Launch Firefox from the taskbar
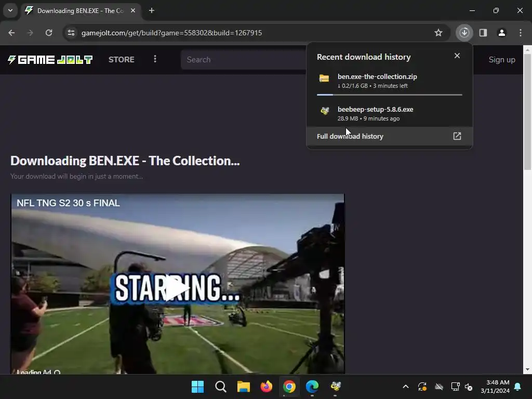 point(267,387)
